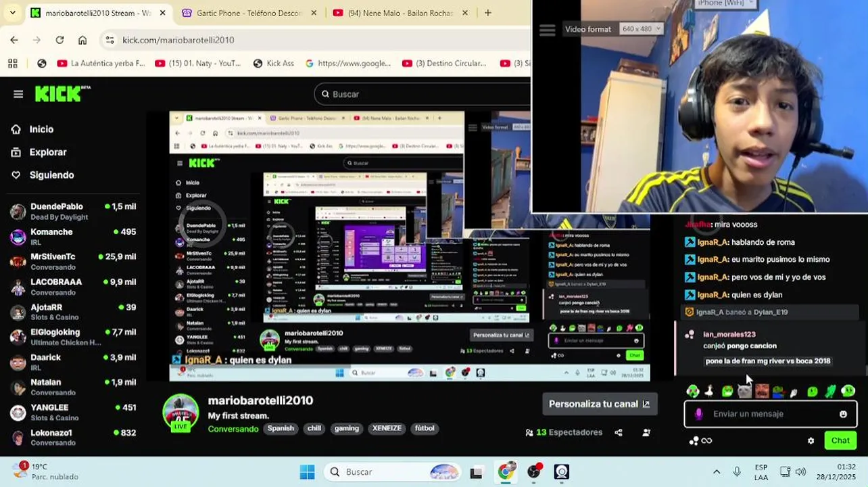The width and height of the screenshot is (868, 487).
Task: Select the fútbol tag
Action: coord(425,428)
